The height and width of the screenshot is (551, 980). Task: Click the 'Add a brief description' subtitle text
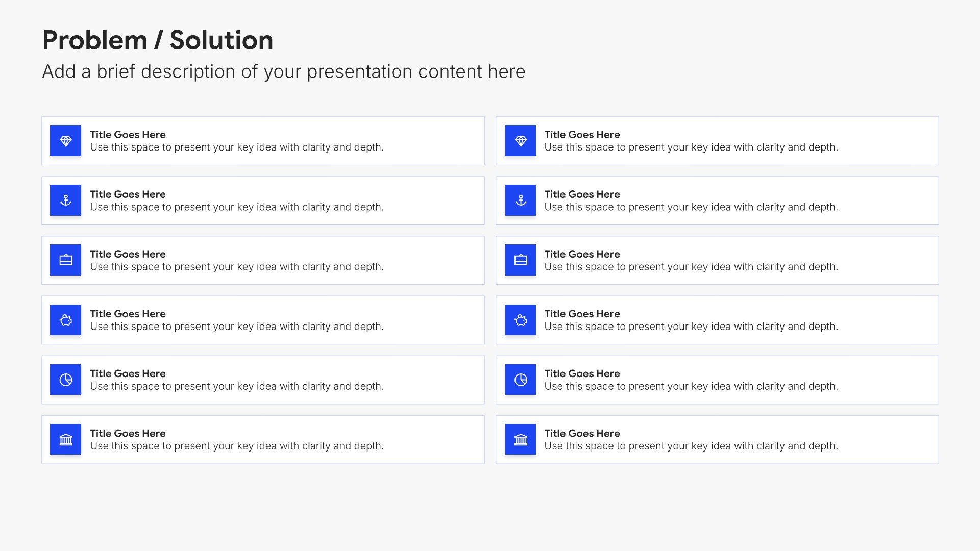tap(283, 71)
